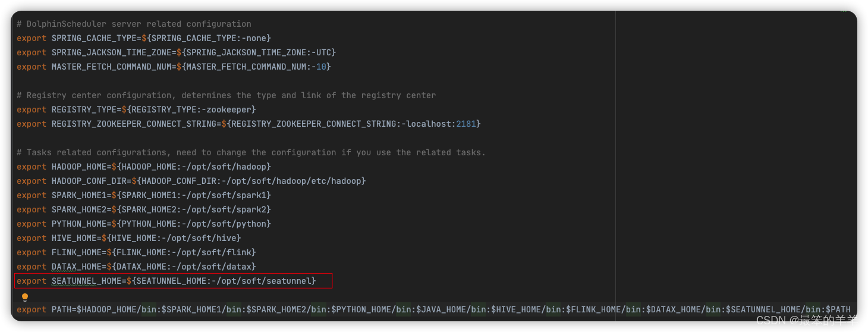Click the MASTER_FETCH_COMMAND_NUM value 10
The image size is (868, 332).
click(321, 67)
